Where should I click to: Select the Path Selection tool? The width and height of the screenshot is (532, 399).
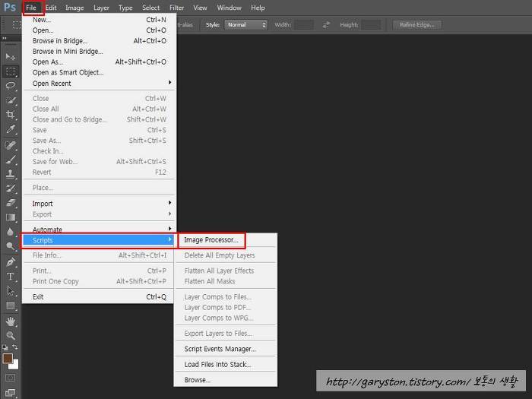(11, 291)
